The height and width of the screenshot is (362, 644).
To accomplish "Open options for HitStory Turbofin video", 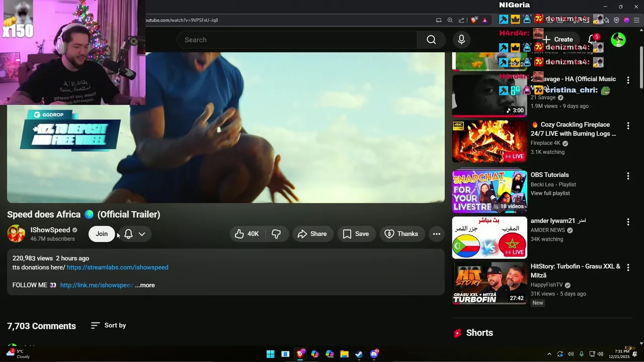I will [x=628, y=267].
